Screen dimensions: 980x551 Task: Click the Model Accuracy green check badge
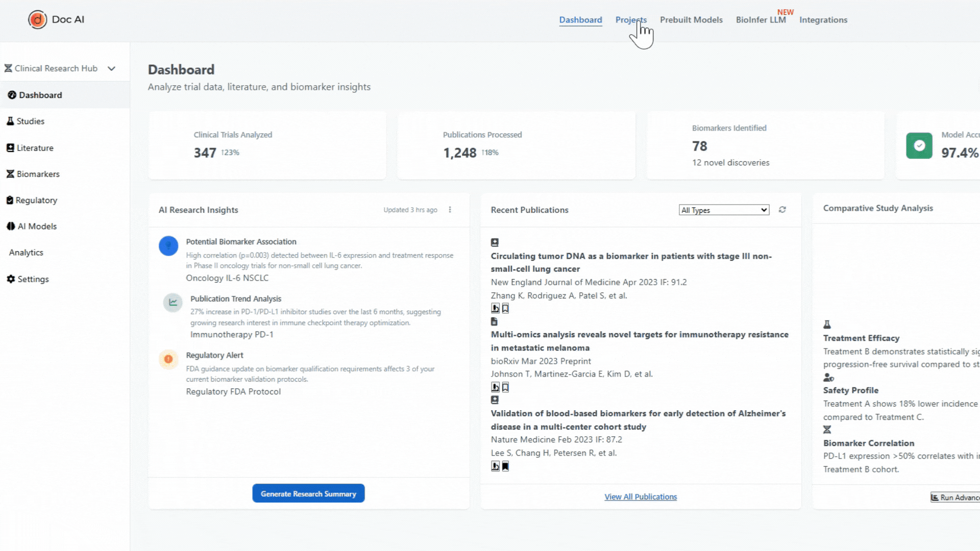(919, 146)
